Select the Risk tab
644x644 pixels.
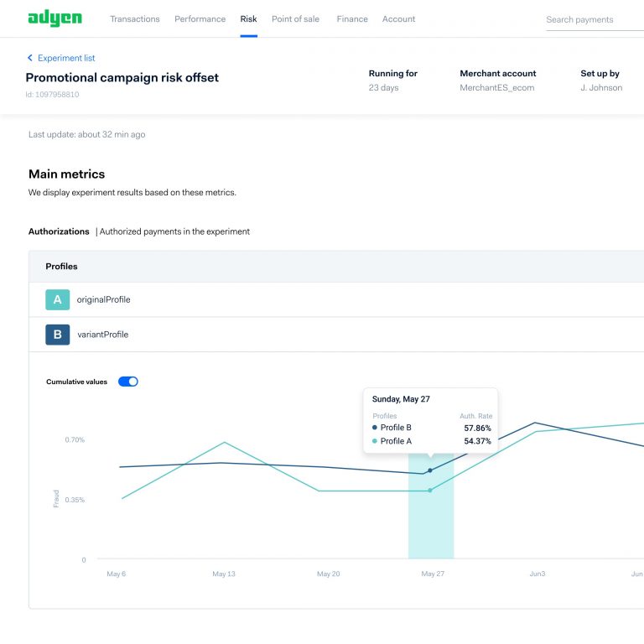point(248,19)
